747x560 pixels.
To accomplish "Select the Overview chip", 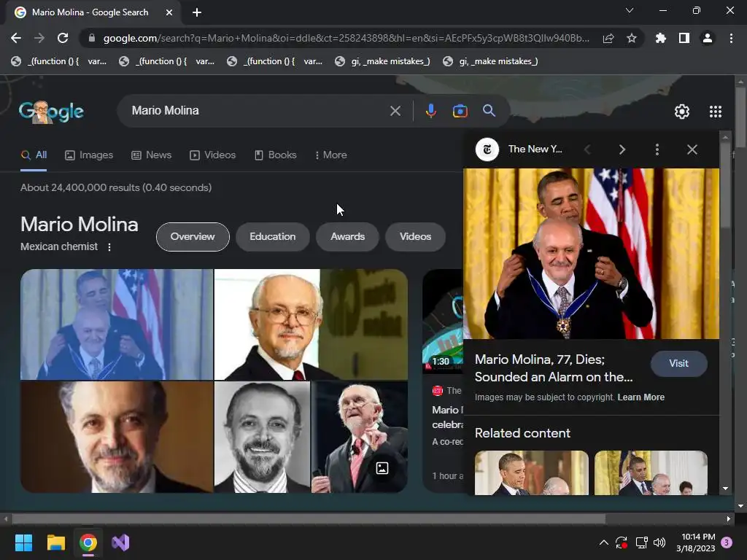I will [x=193, y=237].
